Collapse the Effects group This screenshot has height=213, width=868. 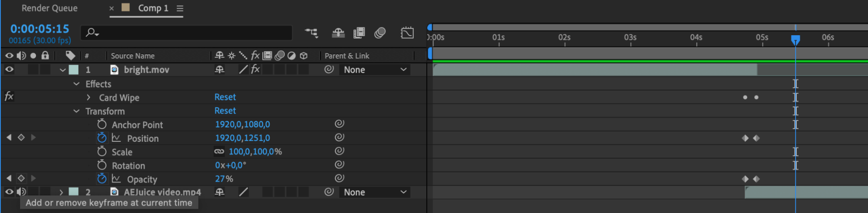[x=76, y=84]
